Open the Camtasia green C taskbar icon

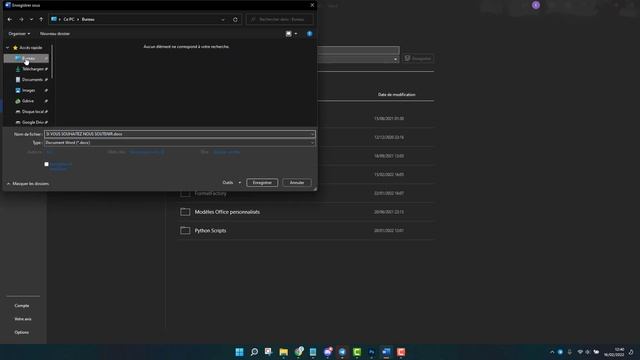[x=357, y=352]
